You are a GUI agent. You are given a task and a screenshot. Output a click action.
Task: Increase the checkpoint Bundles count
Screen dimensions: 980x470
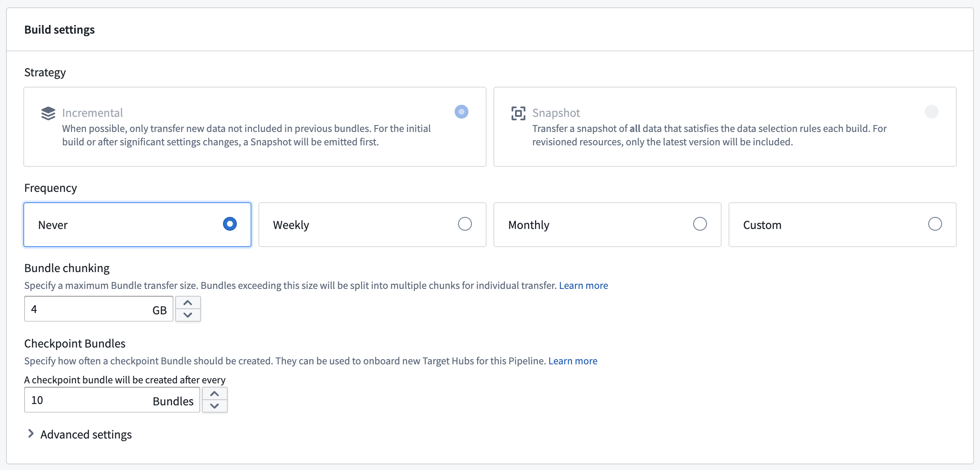214,394
